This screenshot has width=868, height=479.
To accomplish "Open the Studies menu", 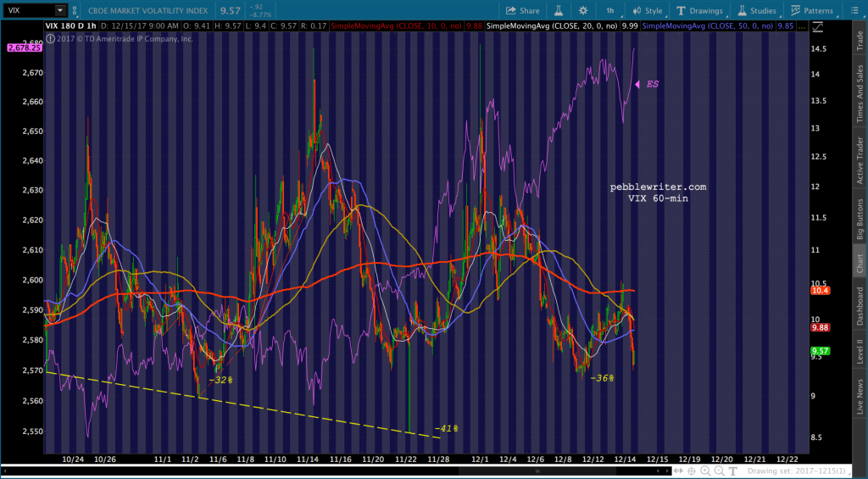I will coord(757,10).
